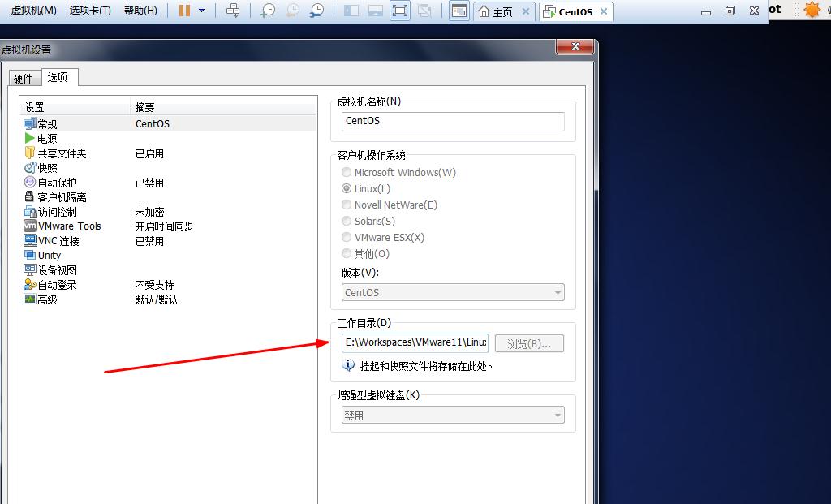Screen dimensions: 831x504
Task: Select the 电源 power settings row
Action: point(169,138)
